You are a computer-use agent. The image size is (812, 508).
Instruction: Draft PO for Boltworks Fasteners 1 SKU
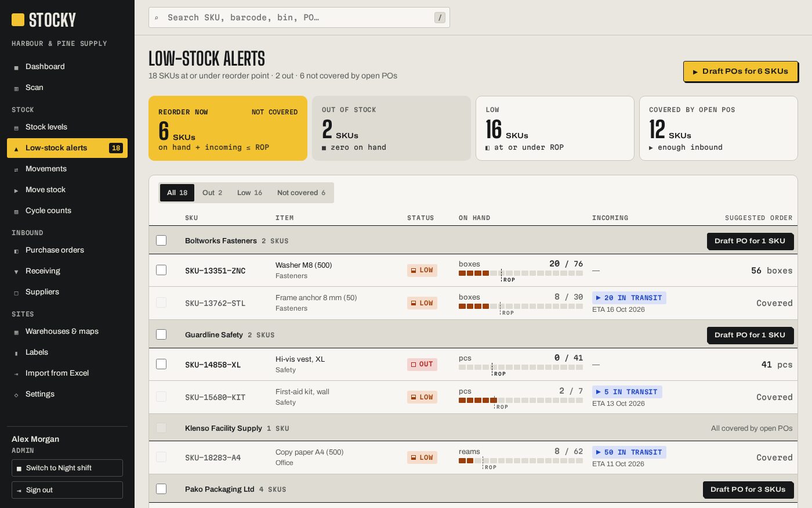tap(750, 241)
